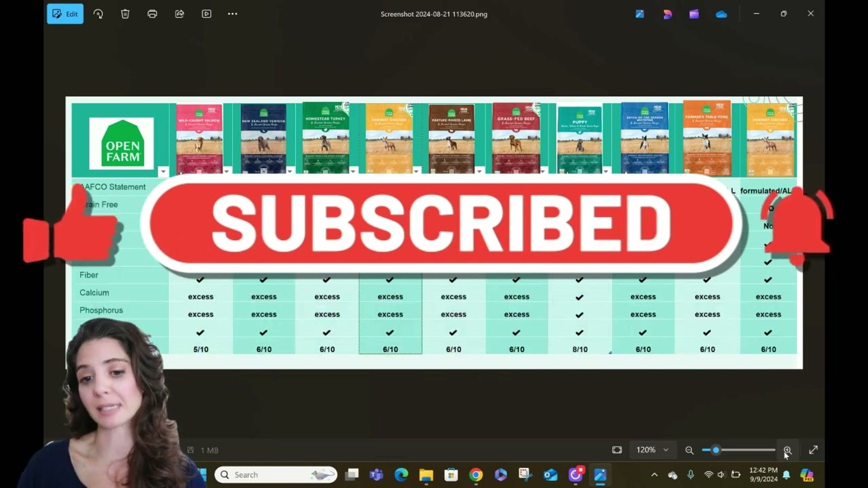This screenshot has width=868, height=488.
Task: Click the zoom slider handle
Action: tap(716, 450)
